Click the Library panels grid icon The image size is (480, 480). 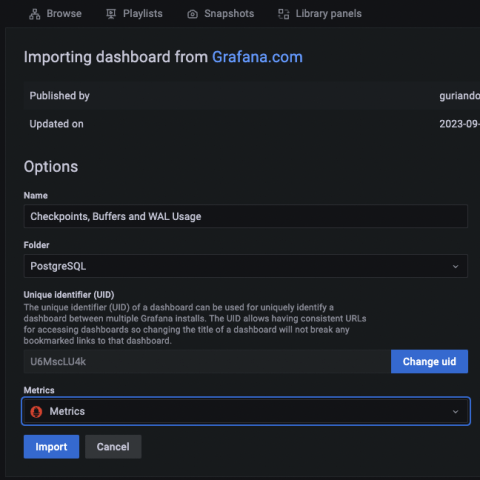tap(284, 14)
